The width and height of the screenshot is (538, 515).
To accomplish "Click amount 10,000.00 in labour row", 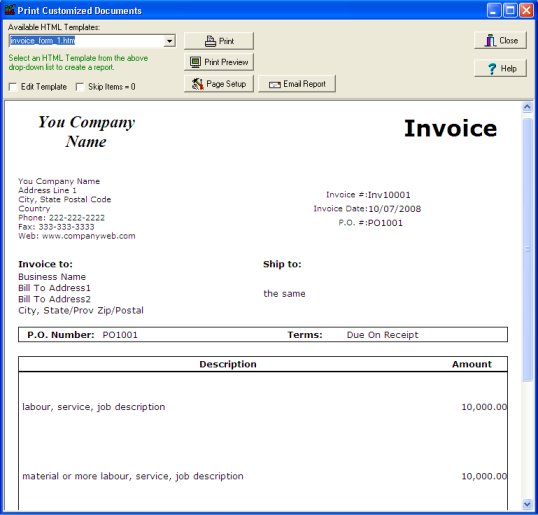I will coord(484,407).
